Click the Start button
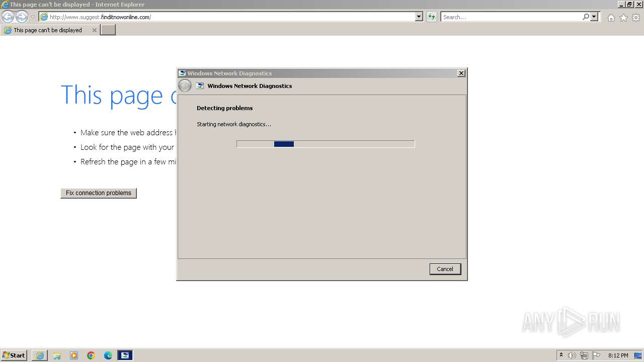This screenshot has width=644, height=362. pyautogui.click(x=14, y=355)
